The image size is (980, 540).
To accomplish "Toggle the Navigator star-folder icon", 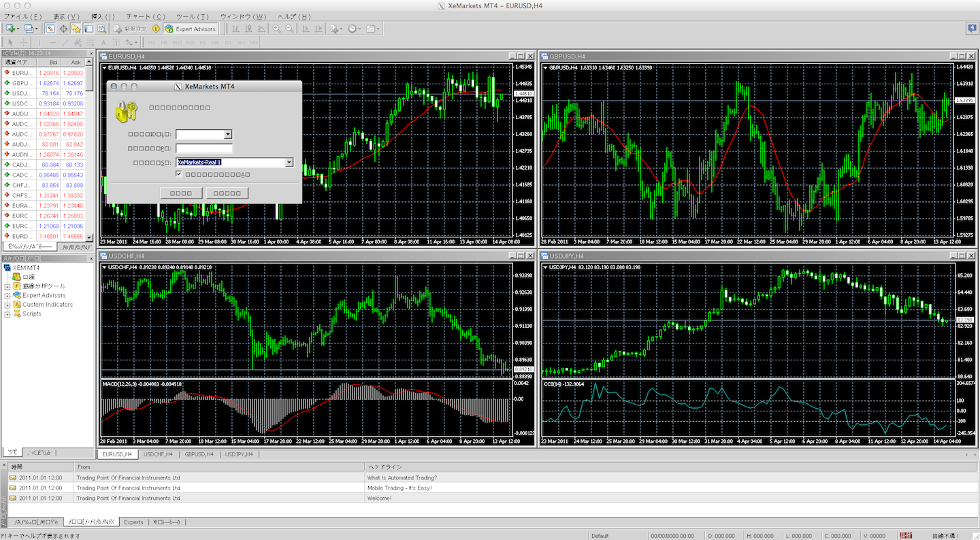I will [x=76, y=29].
